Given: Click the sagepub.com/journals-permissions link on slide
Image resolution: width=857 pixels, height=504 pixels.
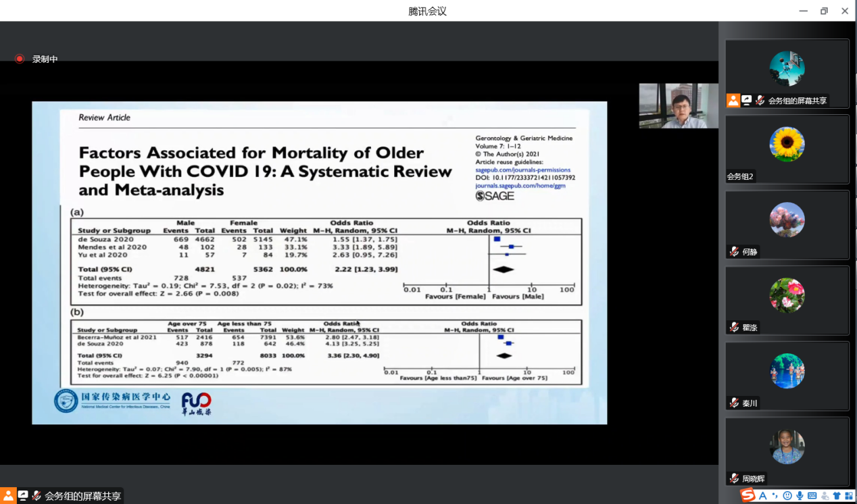Looking at the screenshot, I should (522, 170).
